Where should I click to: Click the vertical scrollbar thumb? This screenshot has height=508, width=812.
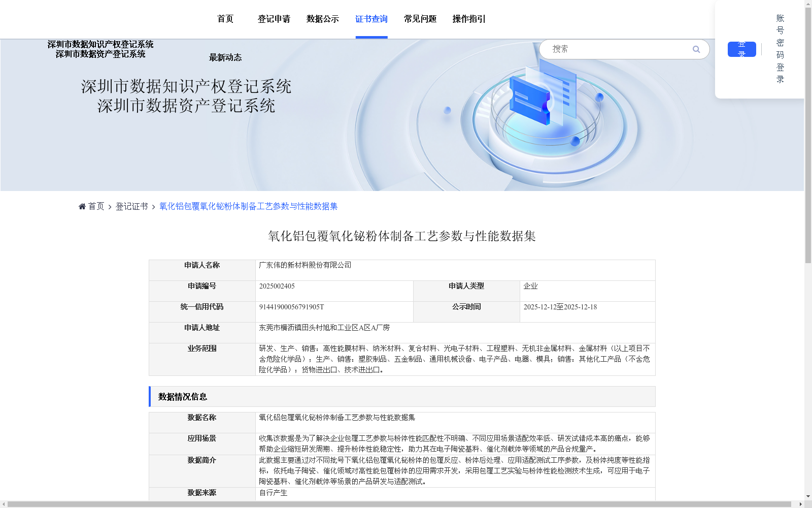pos(808,135)
